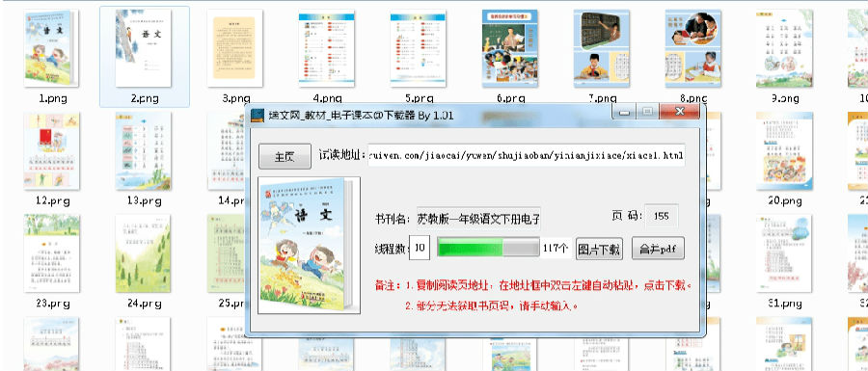
Task: Select thumbnail of 5.png
Action: [x=418, y=48]
